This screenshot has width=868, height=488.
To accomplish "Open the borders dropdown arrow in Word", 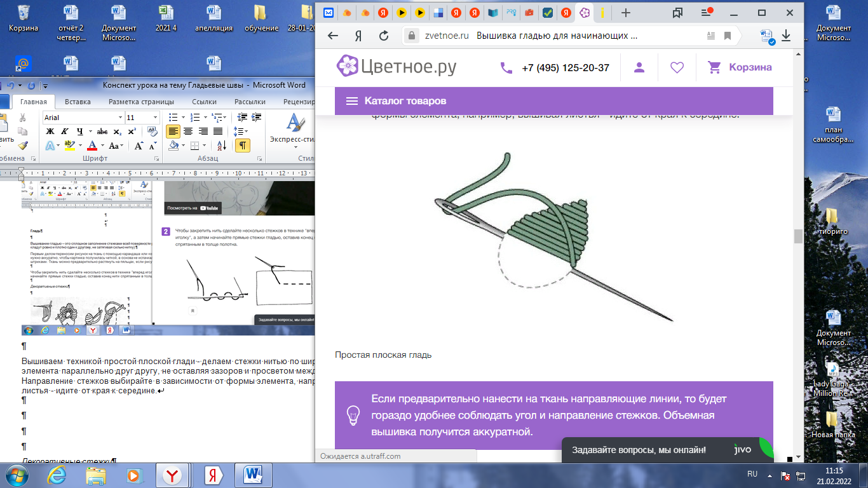I will 203,146.
